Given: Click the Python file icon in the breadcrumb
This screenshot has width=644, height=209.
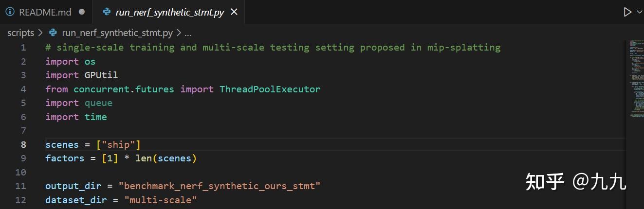Looking at the screenshot, I should click(x=54, y=33).
